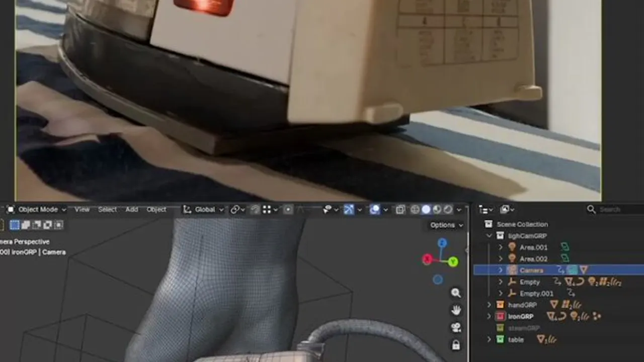Screen dimensions: 644x362
Task: Click the Camera row constraint triangle icon
Action: pos(584,270)
